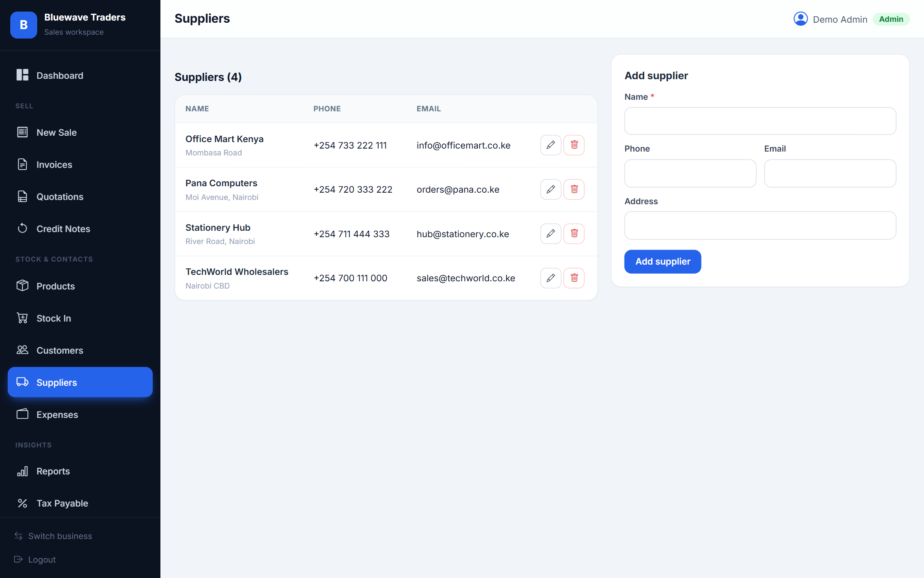Click the Demo Admin user name
924x578 pixels.
840,19
